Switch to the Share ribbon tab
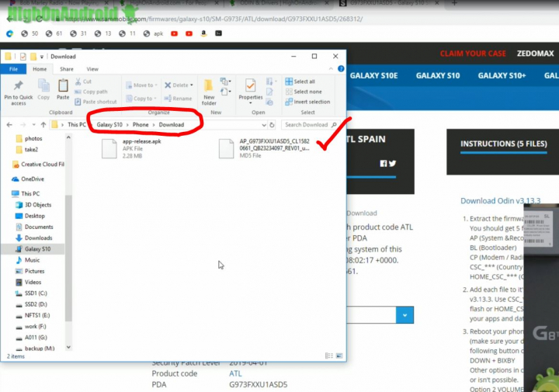This screenshot has height=392, width=559. (x=67, y=69)
